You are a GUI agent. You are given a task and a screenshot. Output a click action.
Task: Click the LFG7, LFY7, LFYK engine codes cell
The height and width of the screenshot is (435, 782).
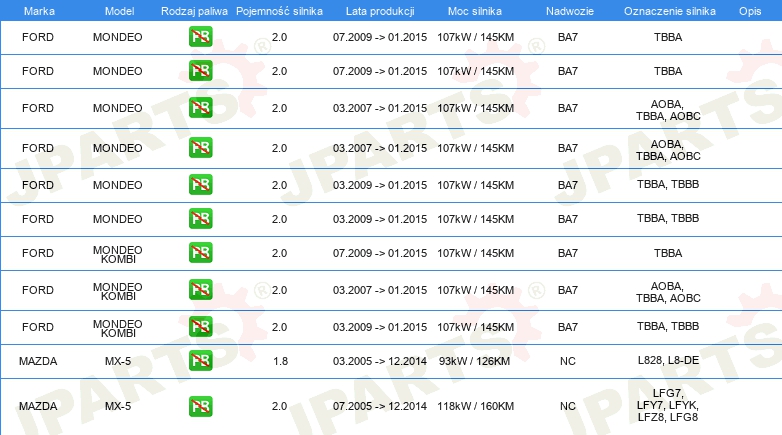point(668,405)
